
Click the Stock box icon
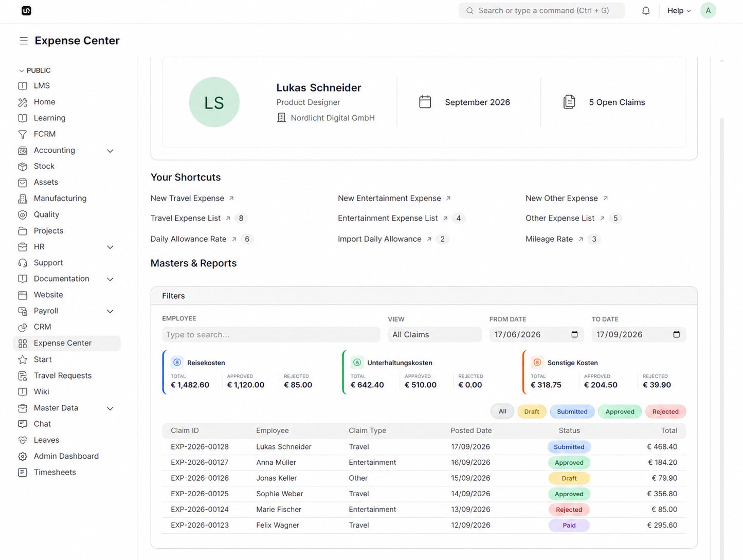(23, 167)
